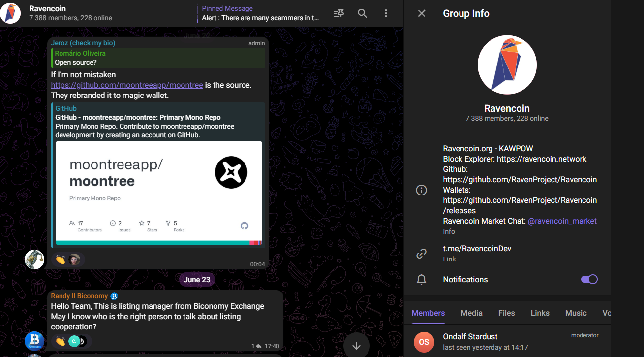The width and height of the screenshot is (644, 357).
Task: Click the sender name Jeroz (check my bio)
Action: click(83, 43)
